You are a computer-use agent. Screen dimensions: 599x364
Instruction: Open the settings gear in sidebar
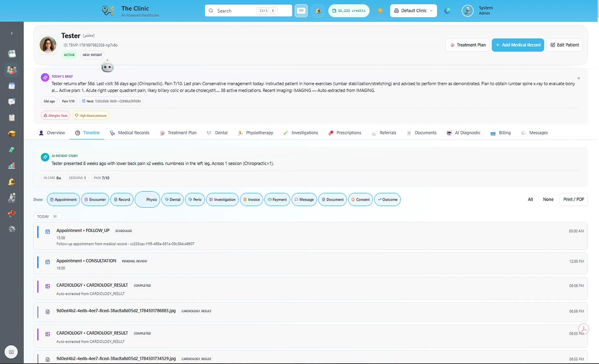12,229
